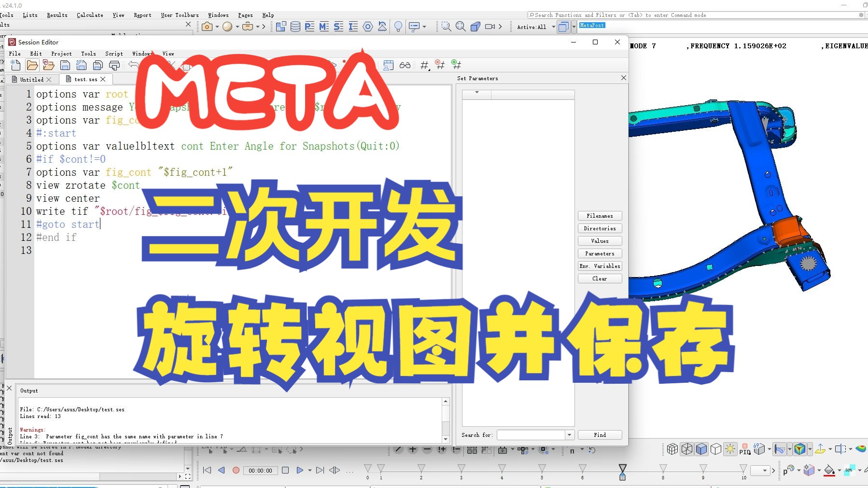868x488 pixels.
Task: Click the 00:00:00 timecode field
Action: (261, 470)
